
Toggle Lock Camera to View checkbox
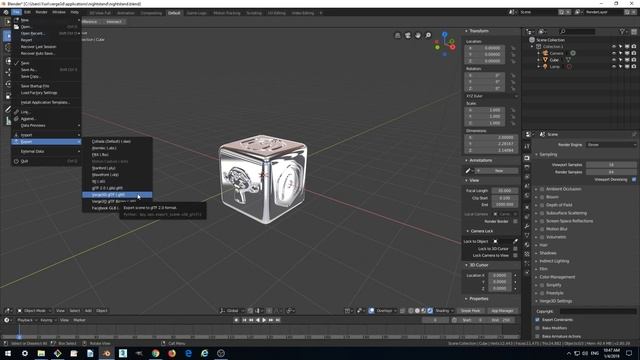[x=516, y=256]
